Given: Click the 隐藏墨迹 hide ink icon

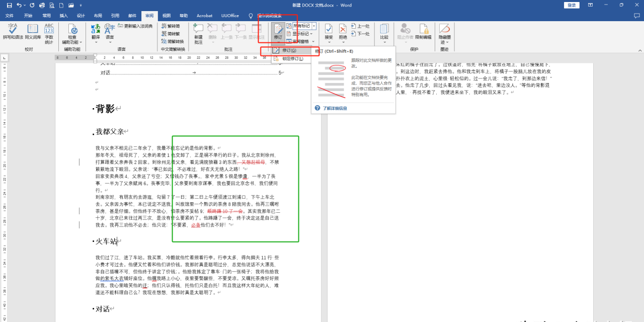Looking at the screenshot, I should click(x=444, y=29).
